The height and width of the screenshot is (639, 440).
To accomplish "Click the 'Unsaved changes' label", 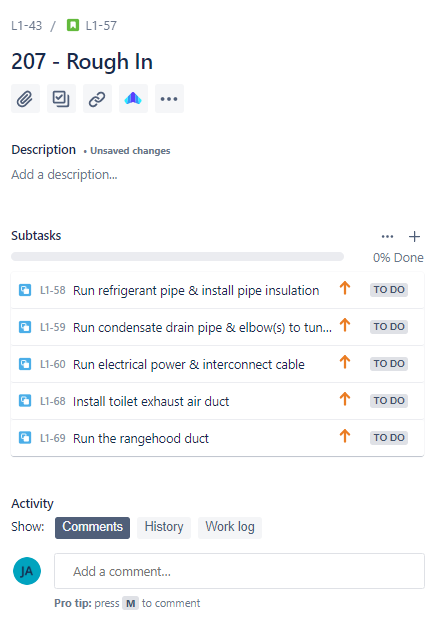I will [130, 151].
